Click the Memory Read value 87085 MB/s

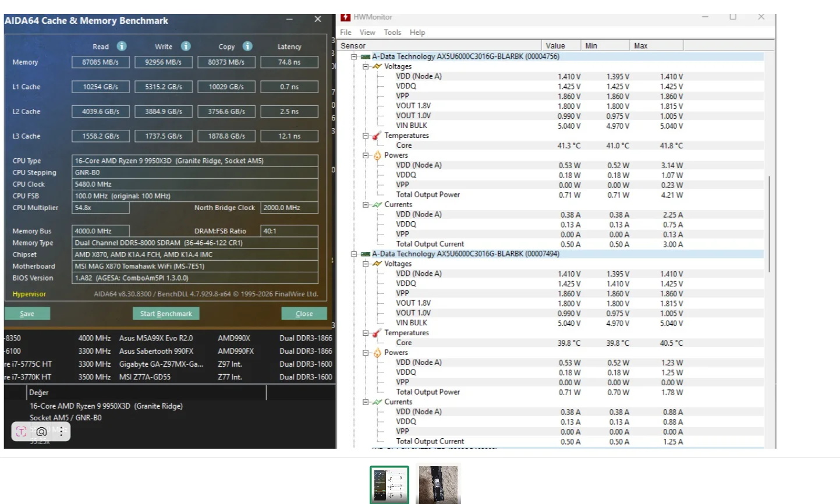(x=101, y=62)
